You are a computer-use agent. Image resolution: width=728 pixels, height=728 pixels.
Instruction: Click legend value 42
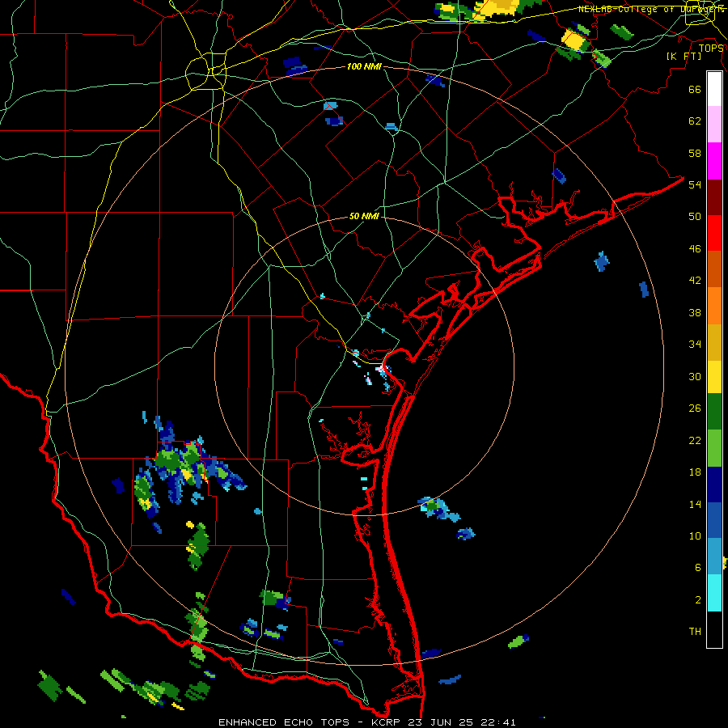[695, 281]
